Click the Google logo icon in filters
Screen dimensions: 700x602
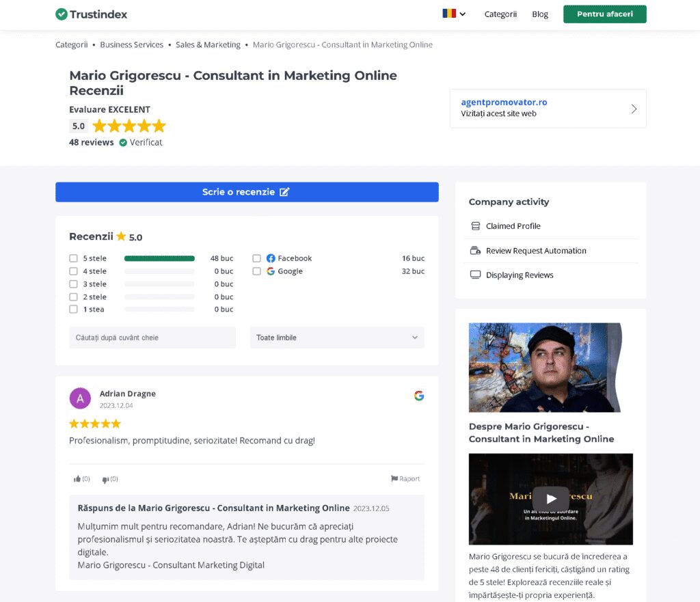pyautogui.click(x=271, y=271)
